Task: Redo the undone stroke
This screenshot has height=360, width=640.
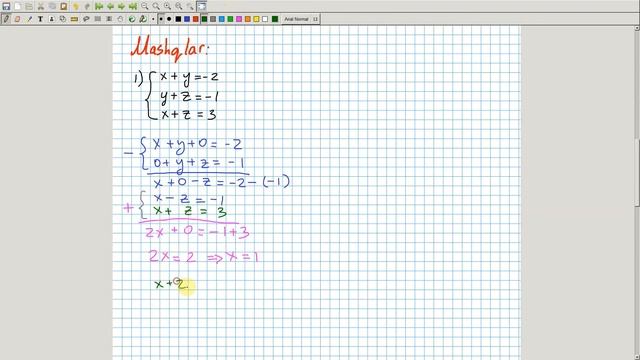Action: click(87, 7)
